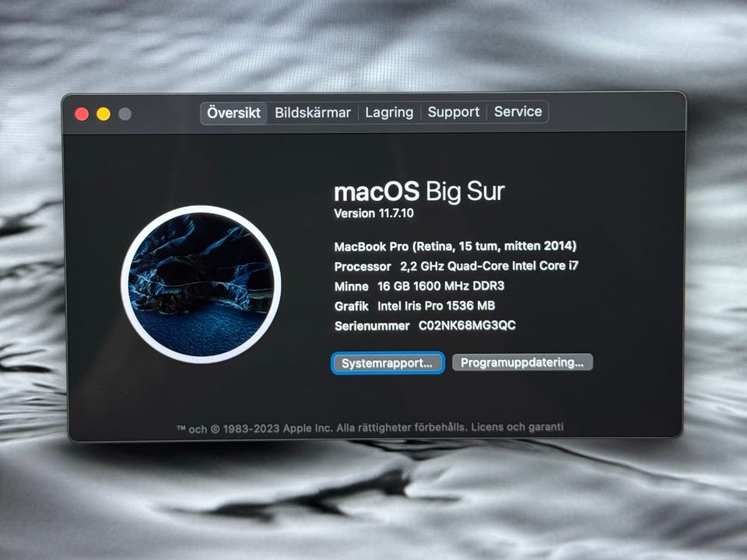Click the serial number C02NK68MG3QC
This screenshot has width=747, height=560.
pyautogui.click(x=467, y=325)
